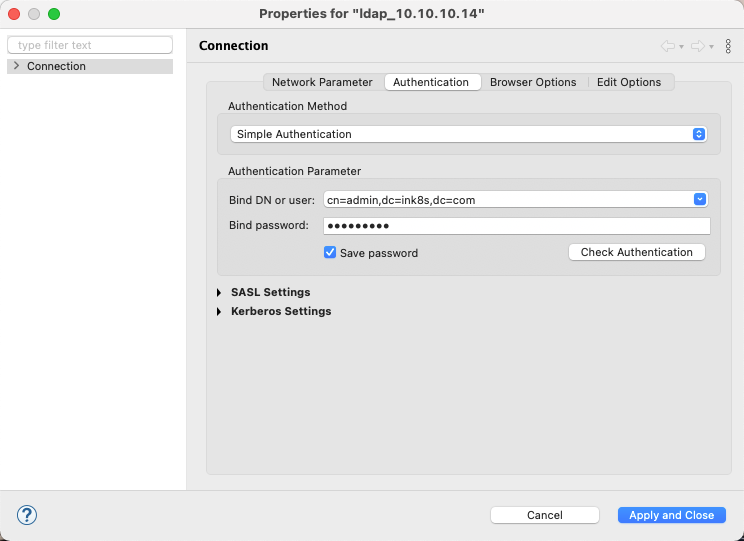Focus the type filter text box
Viewport: 744px width, 541px height.
[90, 45]
